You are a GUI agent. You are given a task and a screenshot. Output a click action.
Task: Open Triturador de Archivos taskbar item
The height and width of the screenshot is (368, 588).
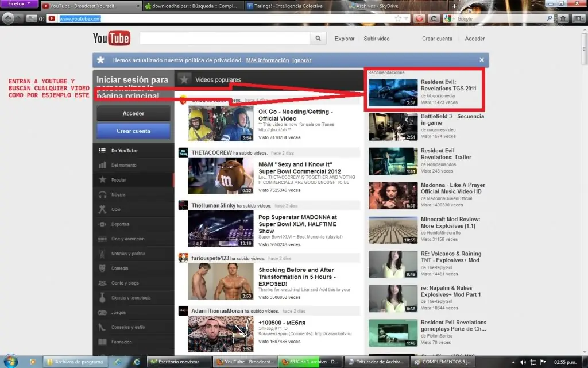(x=376, y=362)
